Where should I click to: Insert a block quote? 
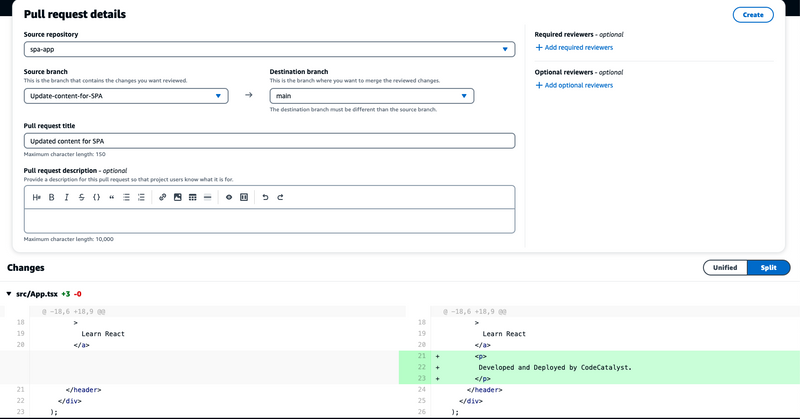coord(111,198)
